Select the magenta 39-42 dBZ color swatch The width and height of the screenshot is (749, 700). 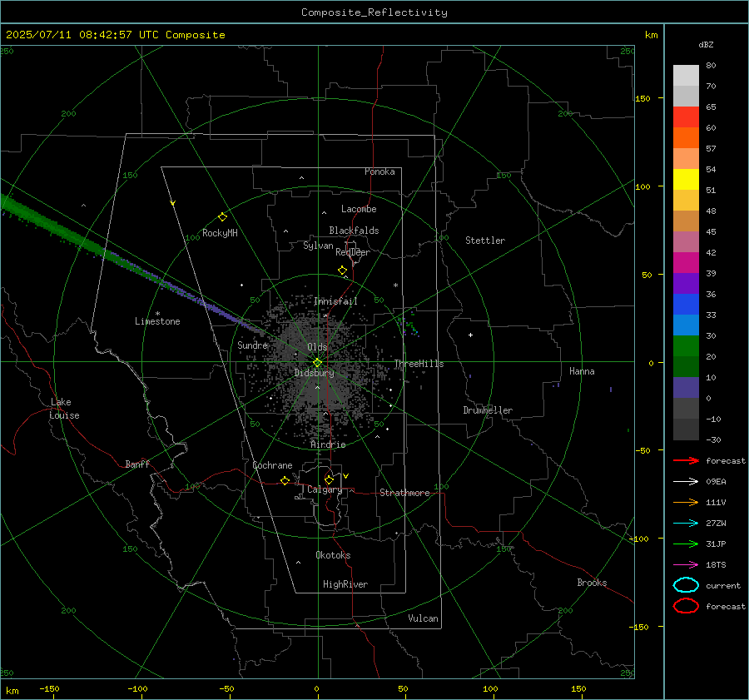686,262
